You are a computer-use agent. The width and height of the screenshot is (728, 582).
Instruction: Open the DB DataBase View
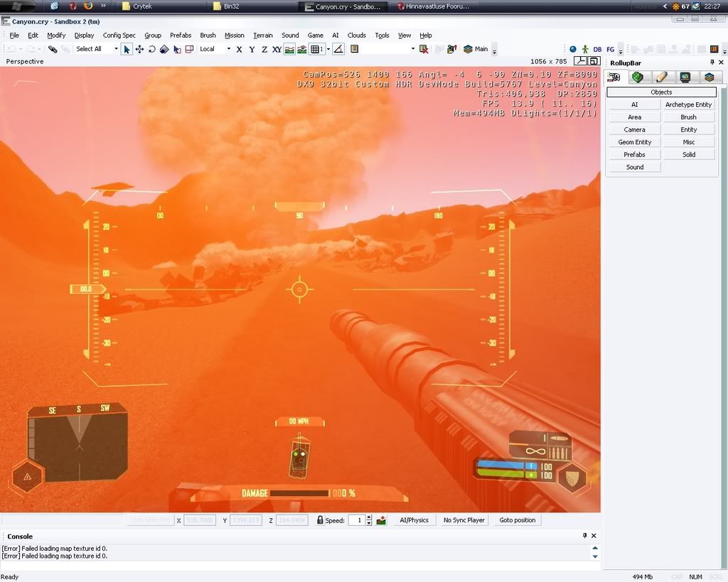point(597,49)
